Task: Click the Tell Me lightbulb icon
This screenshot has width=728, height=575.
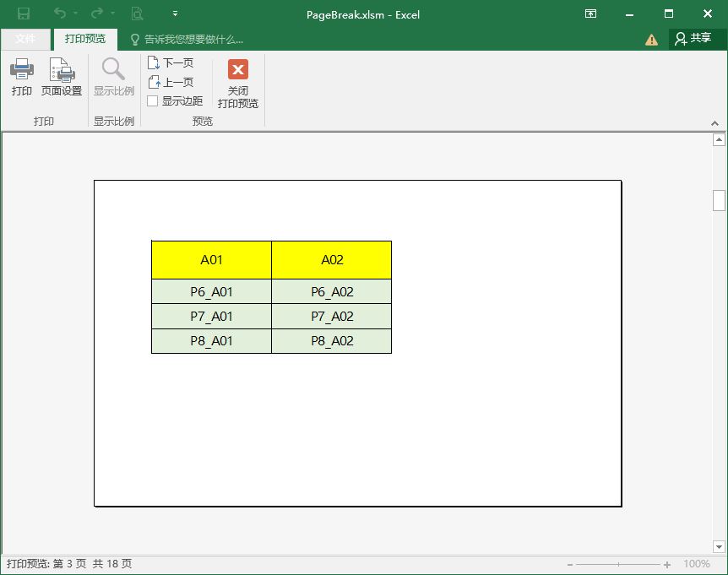Action: click(x=135, y=39)
